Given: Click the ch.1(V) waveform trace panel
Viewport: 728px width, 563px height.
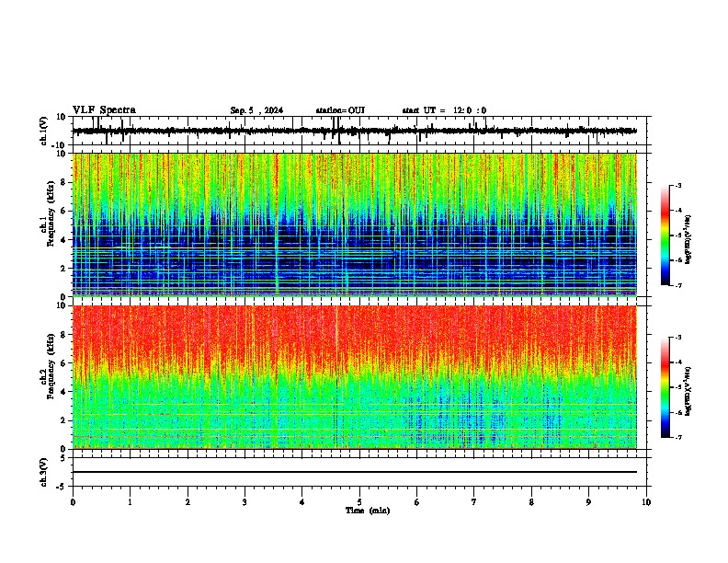Looking at the screenshot, I should (359, 131).
